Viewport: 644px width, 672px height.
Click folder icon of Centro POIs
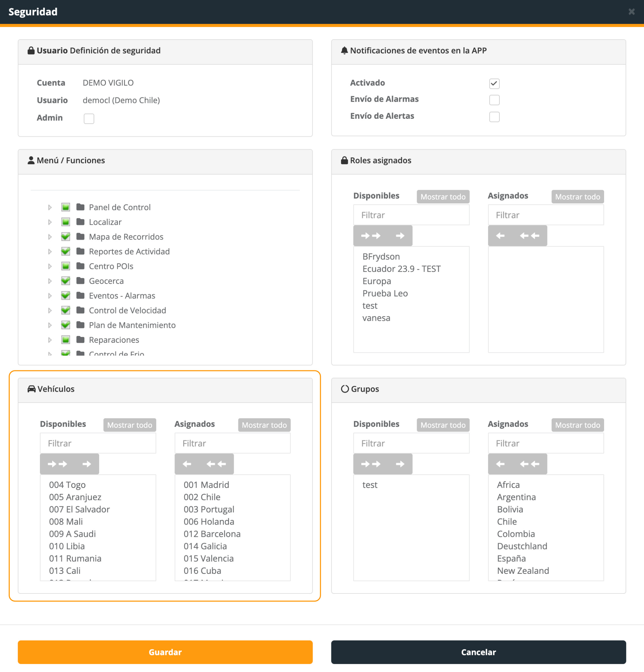tap(80, 266)
